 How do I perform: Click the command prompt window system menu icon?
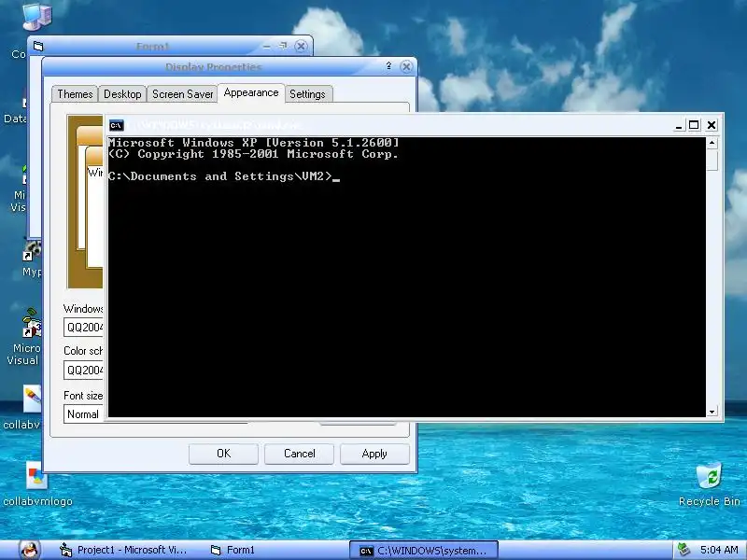[116, 125]
